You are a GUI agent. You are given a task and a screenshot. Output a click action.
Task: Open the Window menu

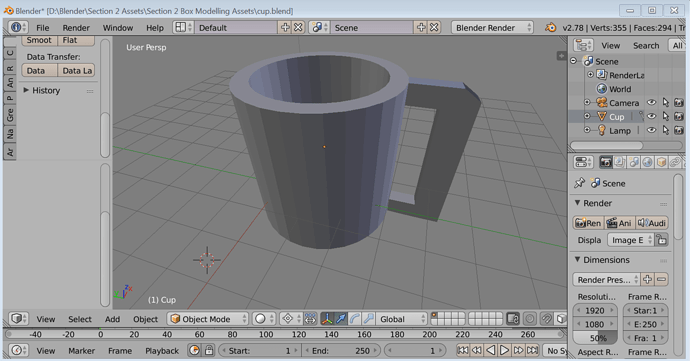coord(117,28)
